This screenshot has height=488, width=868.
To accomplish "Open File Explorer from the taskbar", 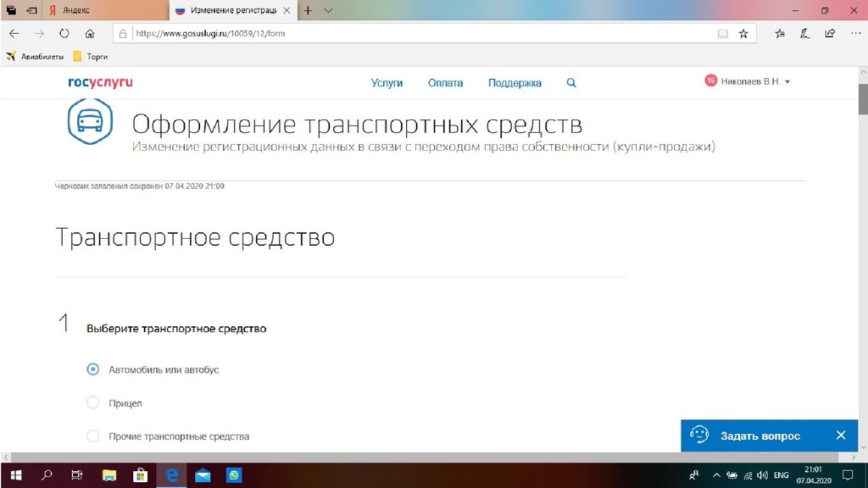I will 109,475.
